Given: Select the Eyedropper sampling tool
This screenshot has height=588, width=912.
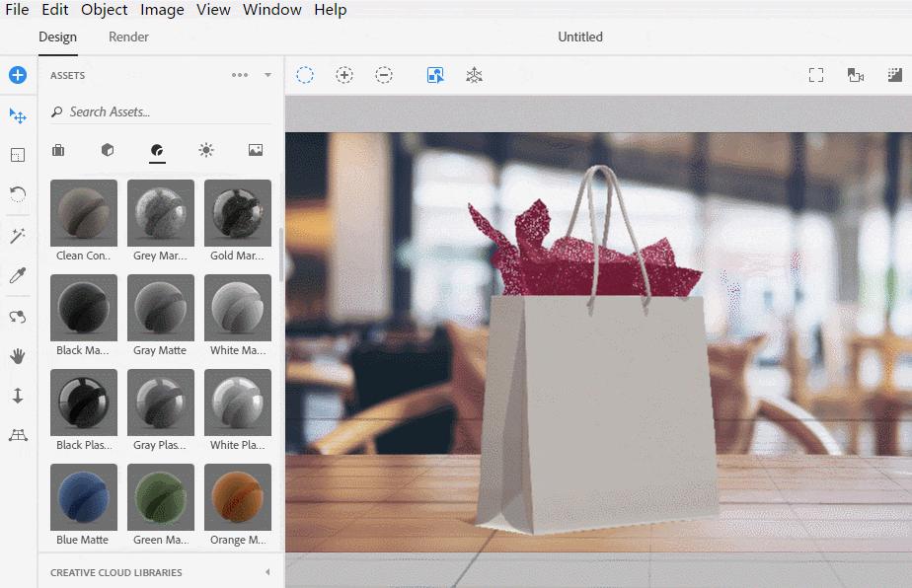Looking at the screenshot, I should (18, 275).
